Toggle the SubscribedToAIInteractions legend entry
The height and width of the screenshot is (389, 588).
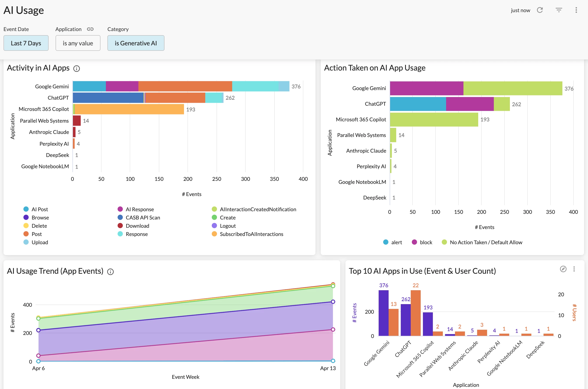pyautogui.click(x=251, y=234)
